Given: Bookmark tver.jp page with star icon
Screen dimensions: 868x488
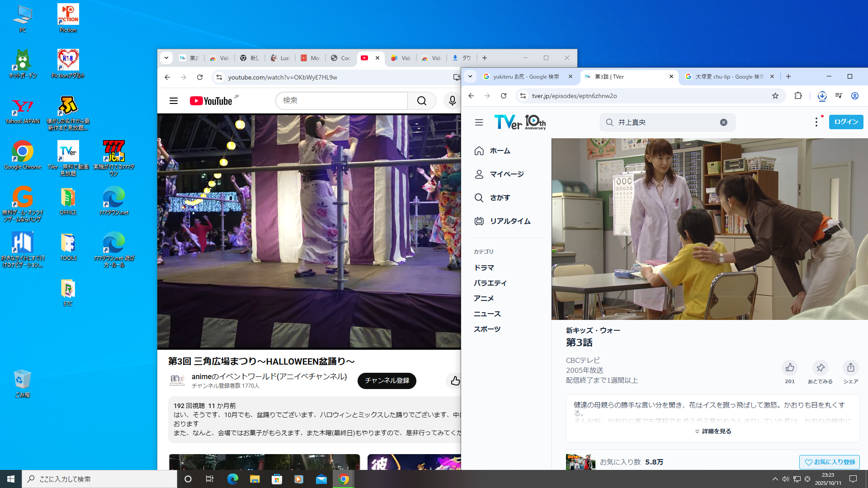Looking at the screenshot, I should 775,96.
